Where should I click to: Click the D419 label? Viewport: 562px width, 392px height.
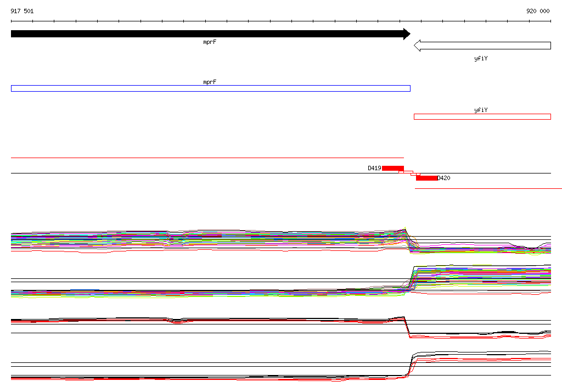pos(374,168)
